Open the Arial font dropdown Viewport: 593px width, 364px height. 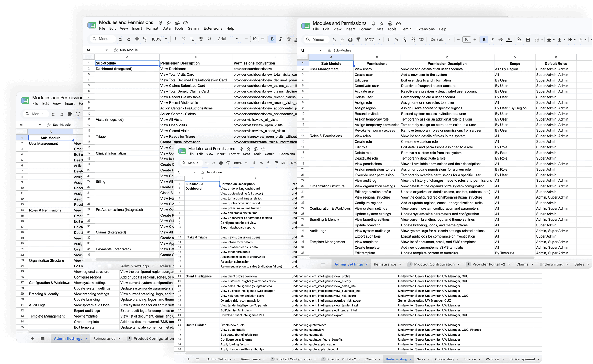click(228, 39)
